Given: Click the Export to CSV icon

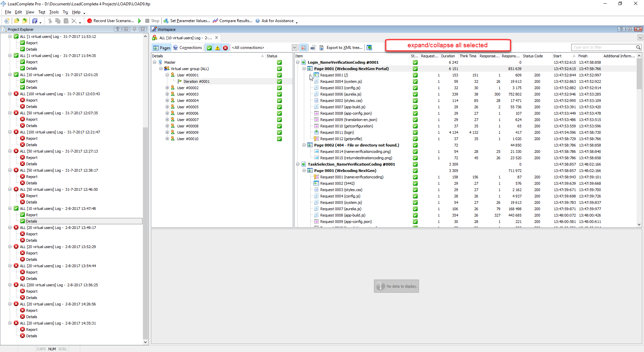Looking at the screenshot, I should click(x=313, y=48).
